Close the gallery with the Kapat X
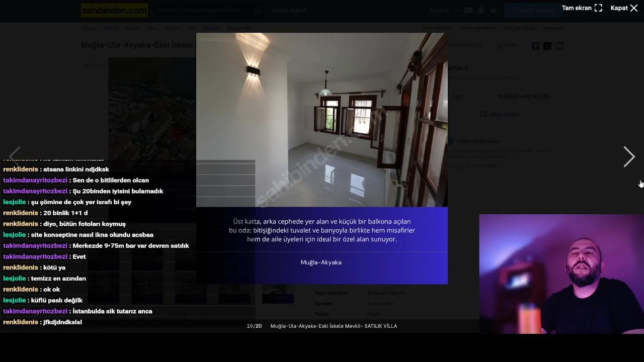644x362 pixels. [634, 8]
